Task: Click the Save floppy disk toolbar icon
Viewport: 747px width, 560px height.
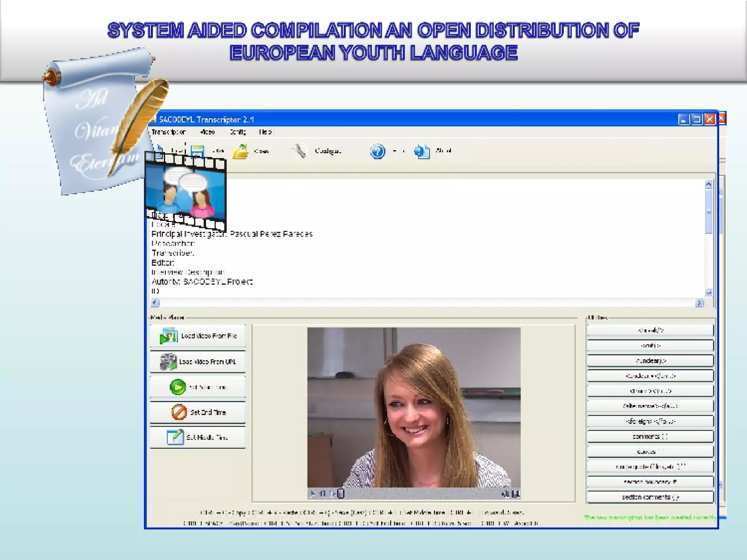Action: point(197,150)
